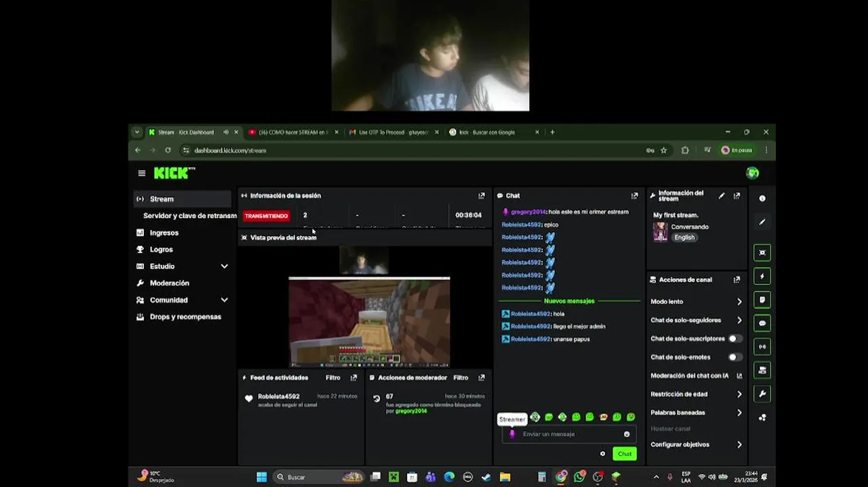Screen dimensions: 868x487
Task: Open Moderación del chat con IA
Action: [x=696, y=375]
